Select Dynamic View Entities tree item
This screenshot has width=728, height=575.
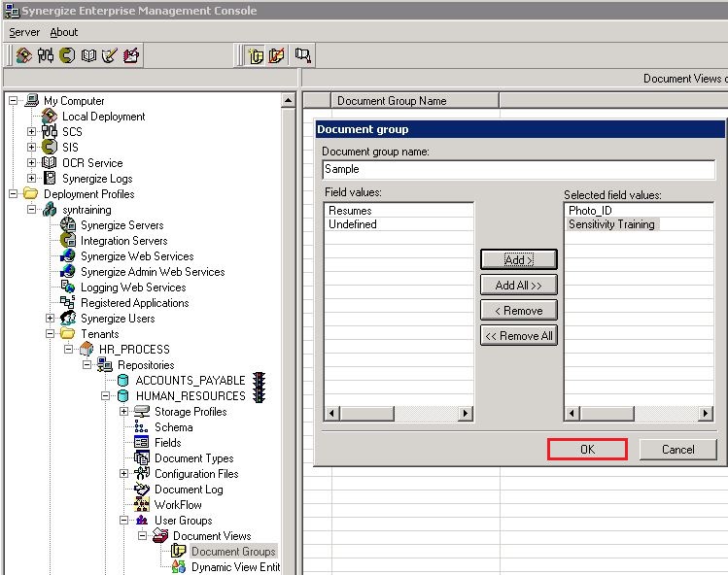pyautogui.click(x=235, y=567)
